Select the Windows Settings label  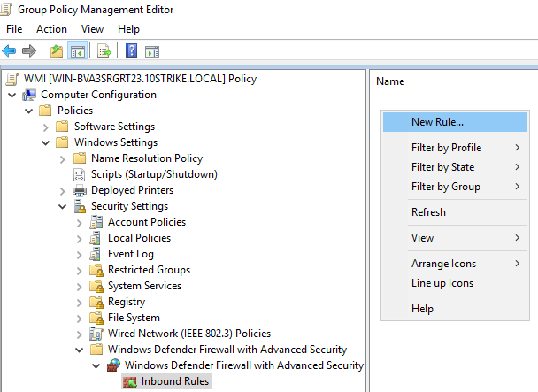(116, 142)
